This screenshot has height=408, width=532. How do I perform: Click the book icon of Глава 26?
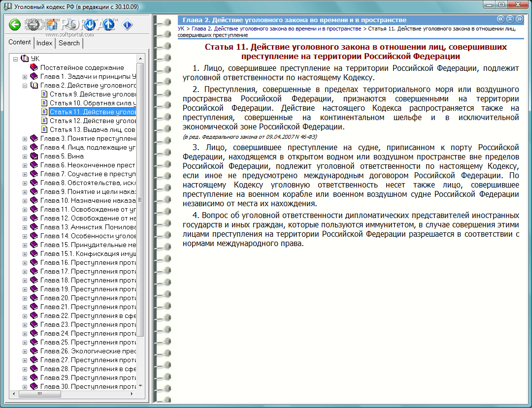pyautogui.click(x=34, y=351)
